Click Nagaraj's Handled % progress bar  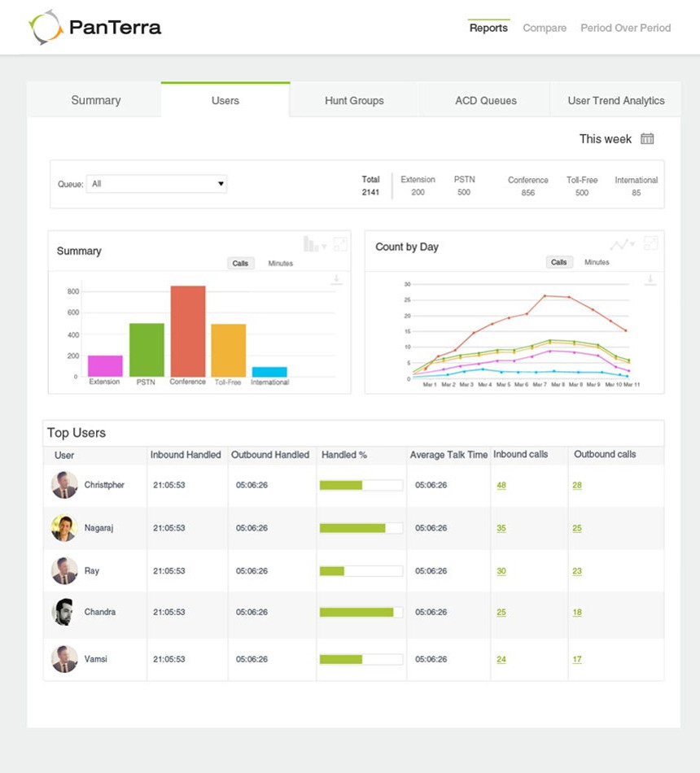point(361,528)
